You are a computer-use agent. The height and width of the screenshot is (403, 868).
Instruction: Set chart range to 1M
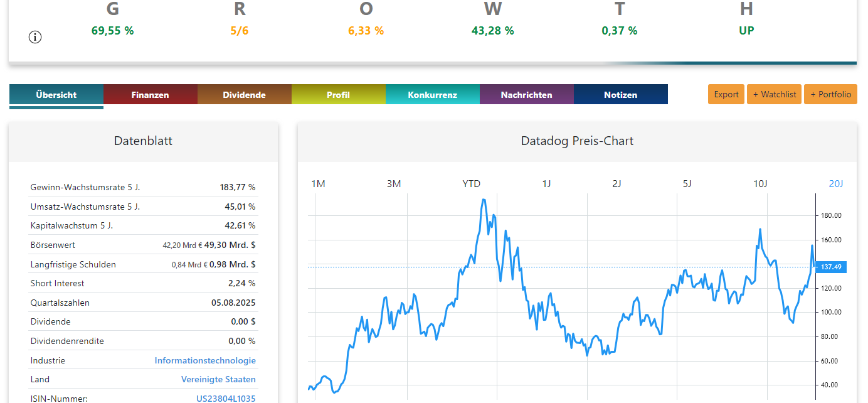pos(319,183)
